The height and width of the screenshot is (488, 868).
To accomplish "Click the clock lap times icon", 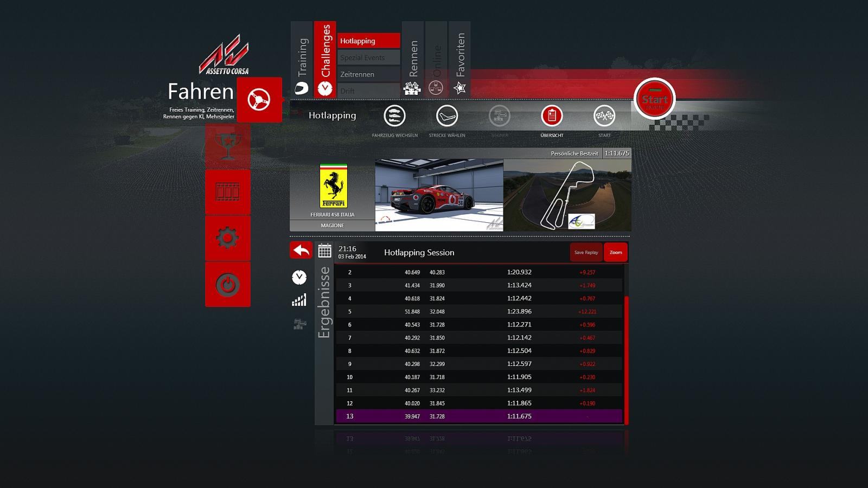I will (299, 277).
